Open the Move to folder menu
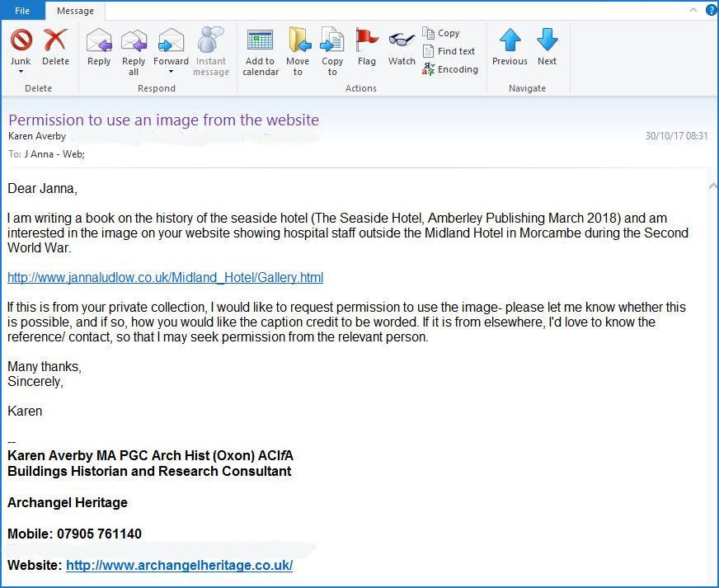The width and height of the screenshot is (719, 588). (x=298, y=50)
